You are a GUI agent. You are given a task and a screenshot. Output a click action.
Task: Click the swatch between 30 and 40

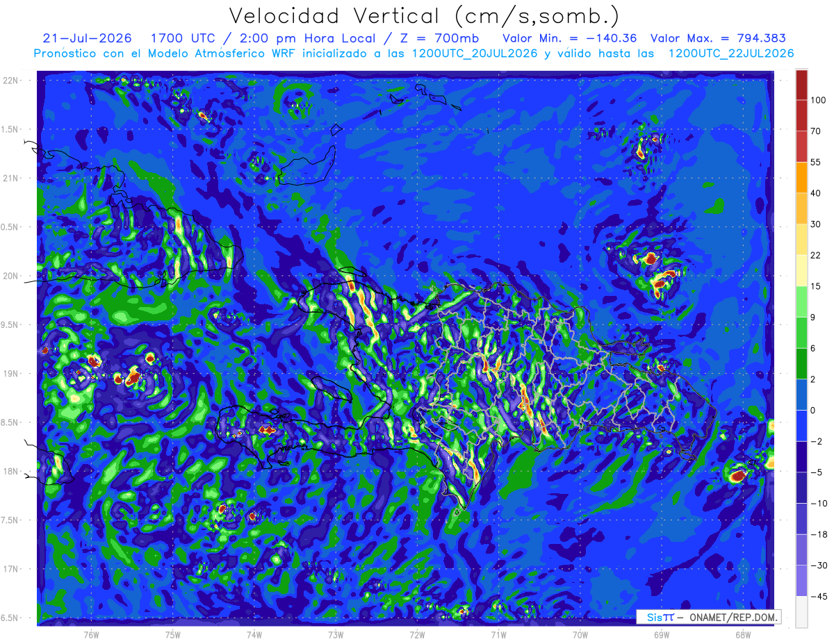(801, 208)
